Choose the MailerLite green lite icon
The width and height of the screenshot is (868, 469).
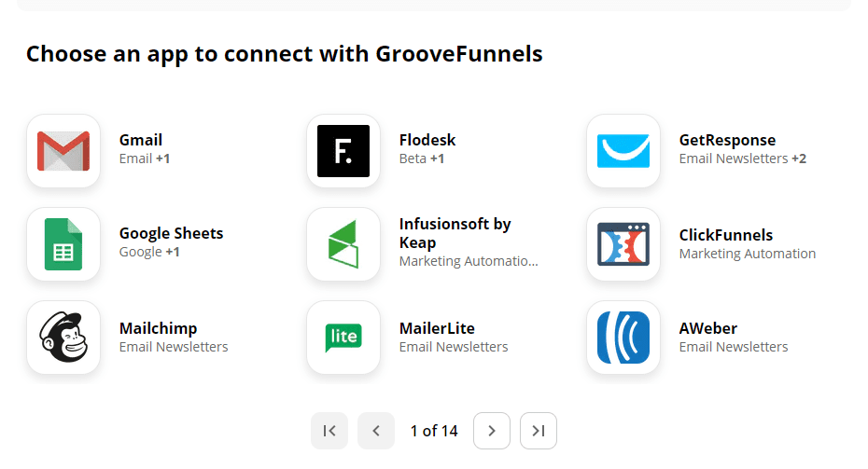tap(343, 338)
